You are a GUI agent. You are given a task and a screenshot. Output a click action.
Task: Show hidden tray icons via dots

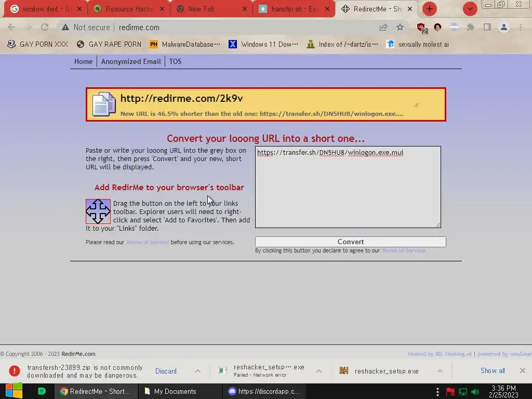point(437,392)
